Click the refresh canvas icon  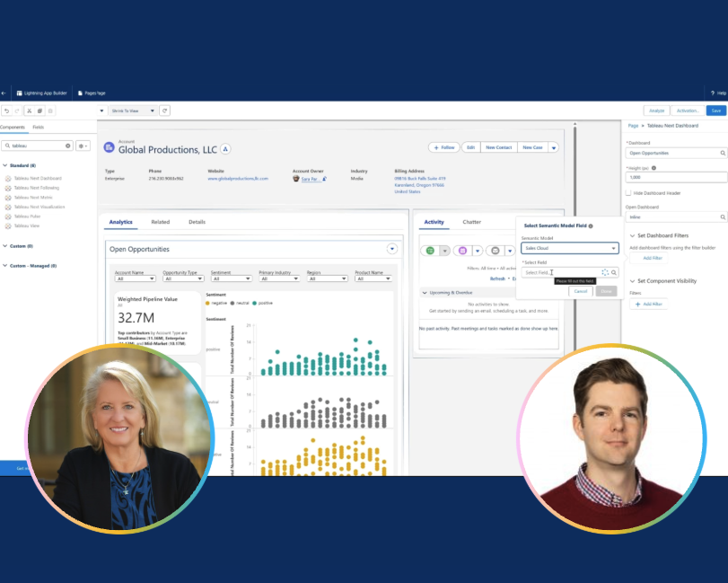164,110
